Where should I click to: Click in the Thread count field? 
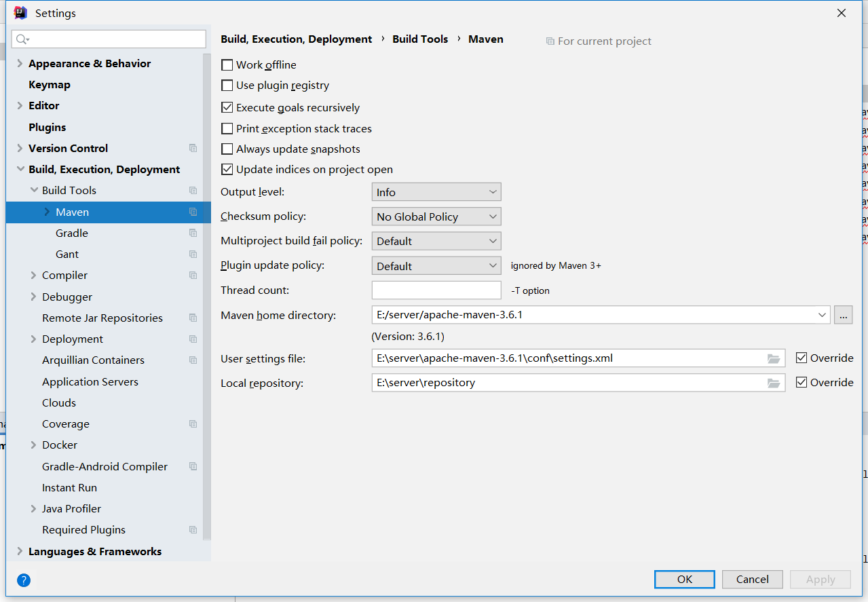[x=436, y=290]
